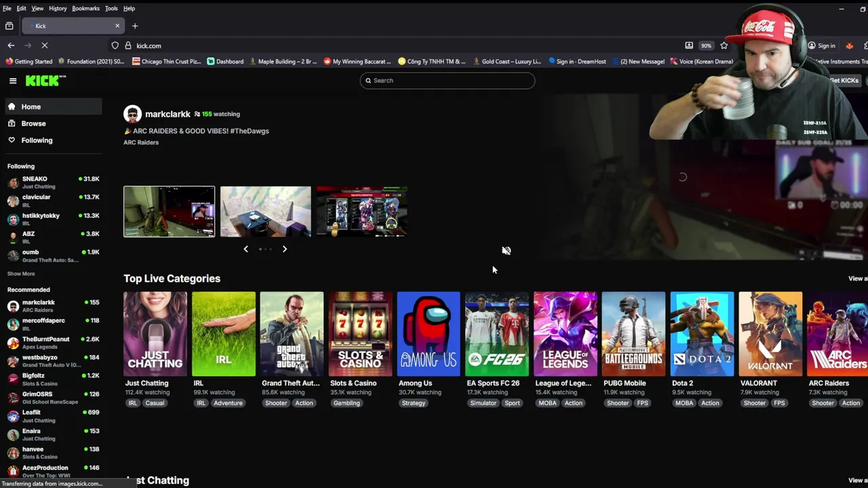Open a new browser tab
This screenshot has width=868, height=488.
click(x=135, y=26)
